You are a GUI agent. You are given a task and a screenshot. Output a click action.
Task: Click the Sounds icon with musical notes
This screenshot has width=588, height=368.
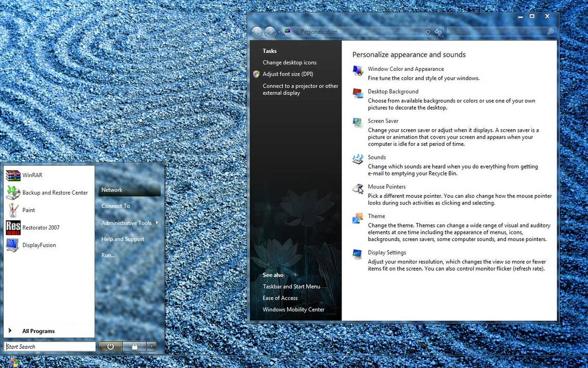pyautogui.click(x=358, y=159)
